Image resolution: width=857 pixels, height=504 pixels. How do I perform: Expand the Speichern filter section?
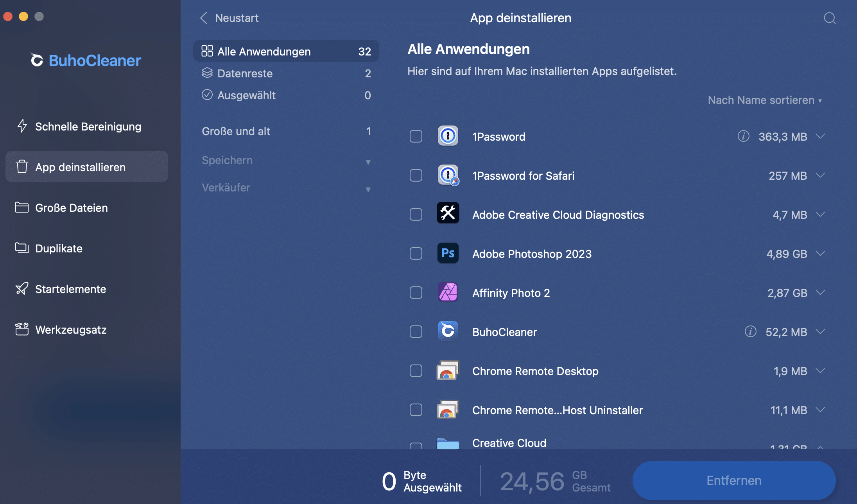[286, 160]
